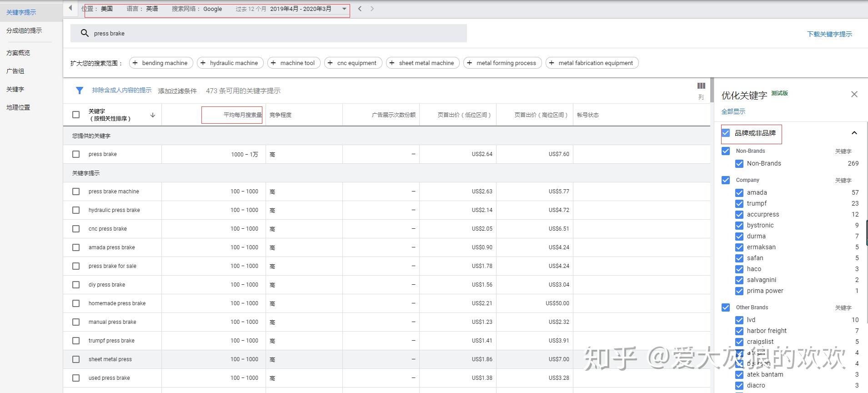Go to next date range arrow
This screenshot has height=393, width=868.
pos(372,9)
